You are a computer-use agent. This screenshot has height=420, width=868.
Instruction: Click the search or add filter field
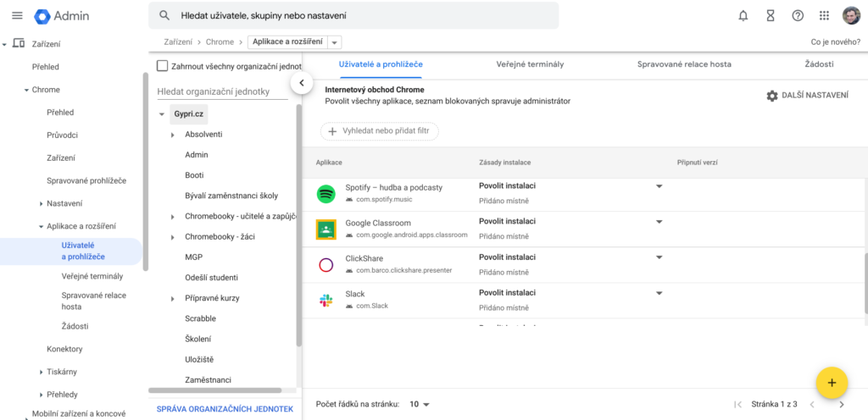379,131
